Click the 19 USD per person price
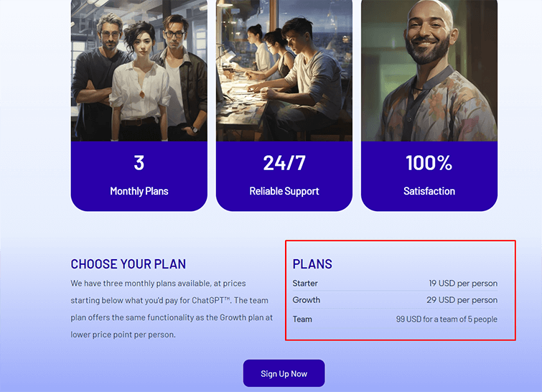The height and width of the screenshot is (392, 542). 463,284
